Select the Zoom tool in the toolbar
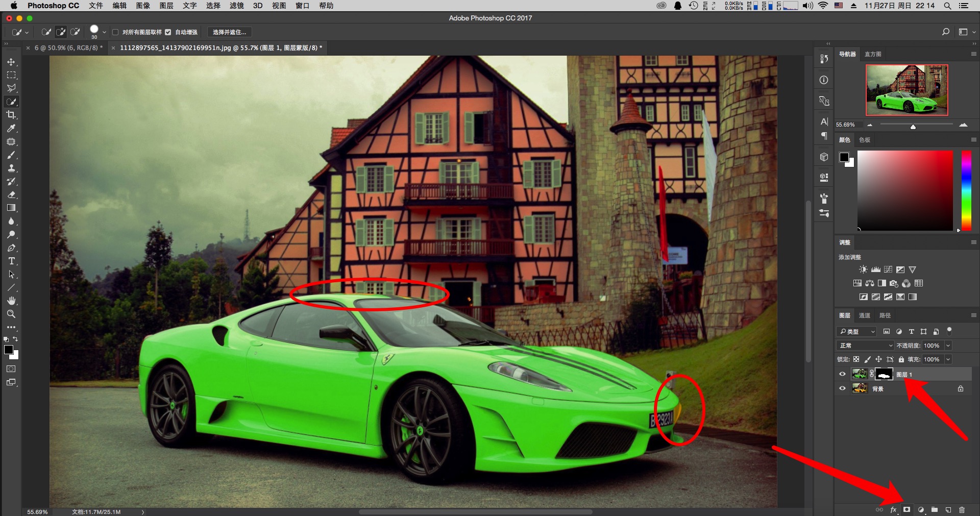 pos(11,314)
